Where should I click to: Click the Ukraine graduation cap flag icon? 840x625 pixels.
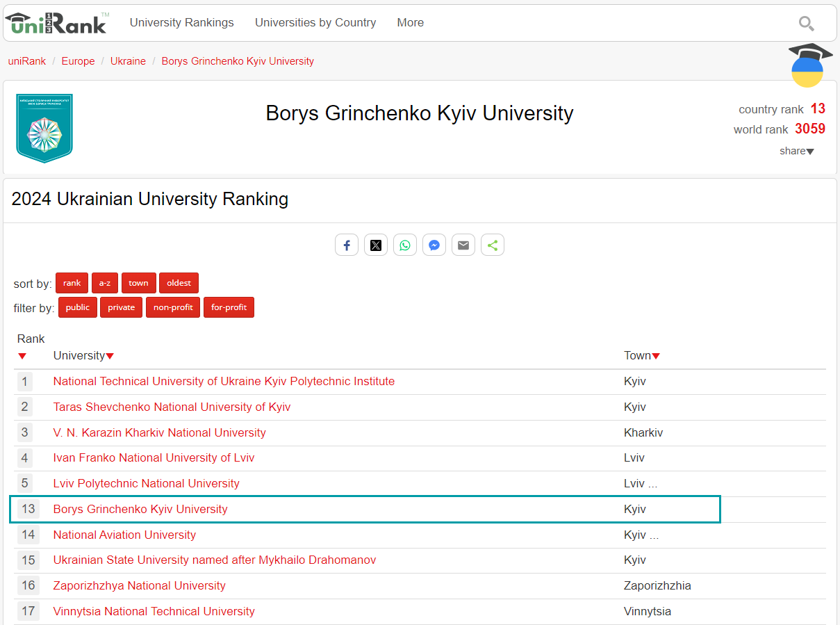point(808,65)
